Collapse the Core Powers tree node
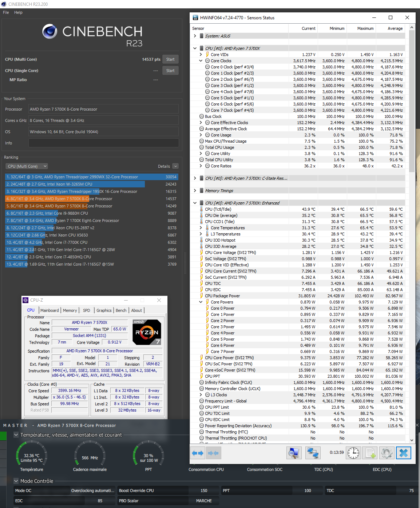420x508 pixels. tap(201, 302)
